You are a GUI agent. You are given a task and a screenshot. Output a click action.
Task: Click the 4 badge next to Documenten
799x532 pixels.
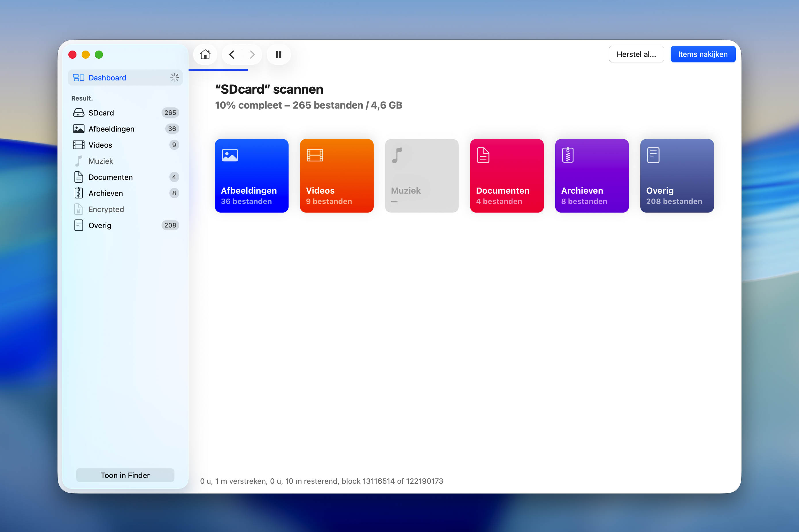coord(174,177)
